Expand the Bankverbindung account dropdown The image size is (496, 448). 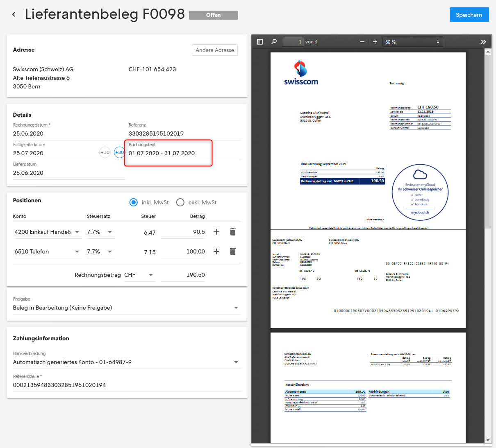point(236,362)
